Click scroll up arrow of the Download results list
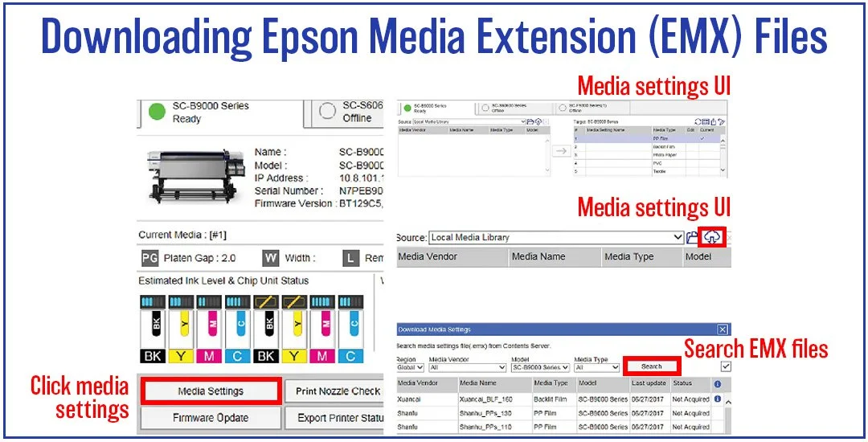868x442 pixels. [727, 402]
